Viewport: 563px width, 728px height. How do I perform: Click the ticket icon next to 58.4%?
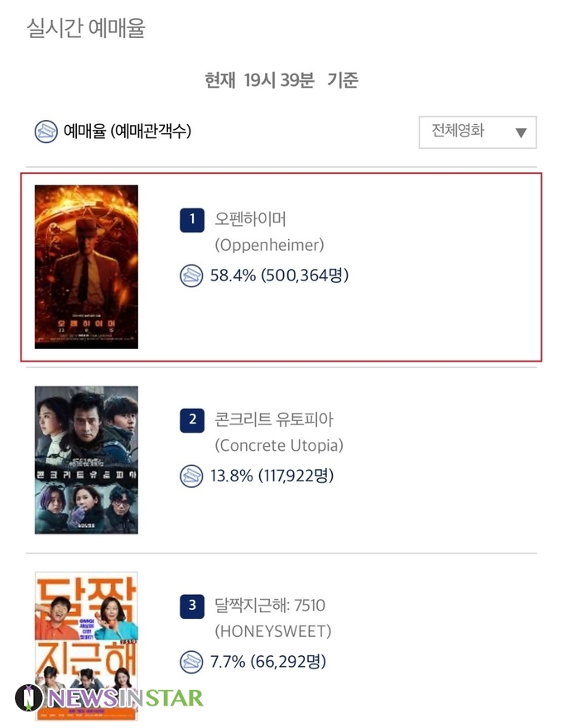(x=191, y=275)
